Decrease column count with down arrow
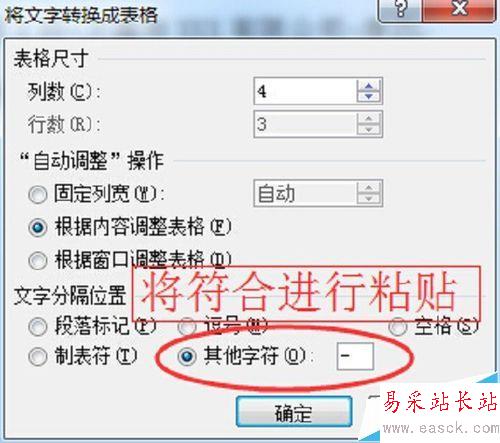The image size is (500, 443). coord(368,96)
